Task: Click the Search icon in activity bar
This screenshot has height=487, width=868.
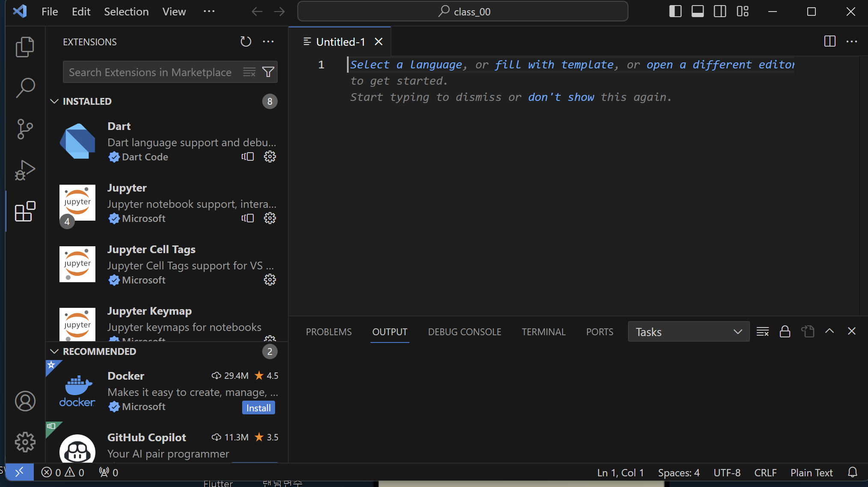Action: [25, 88]
